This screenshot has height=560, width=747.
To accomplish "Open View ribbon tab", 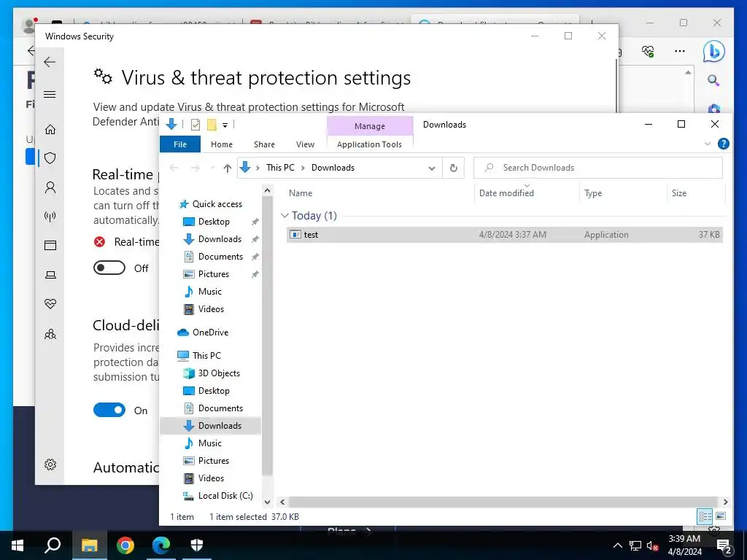I will (305, 144).
